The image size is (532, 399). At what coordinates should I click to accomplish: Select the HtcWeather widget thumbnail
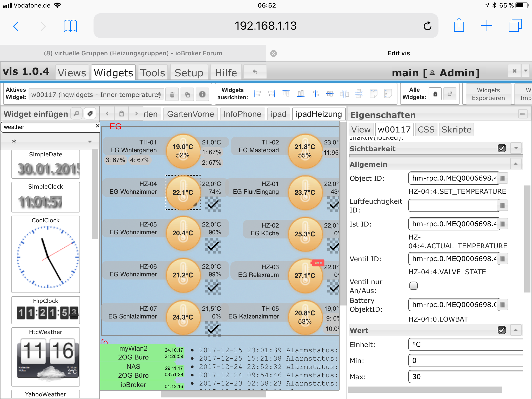[46, 357]
